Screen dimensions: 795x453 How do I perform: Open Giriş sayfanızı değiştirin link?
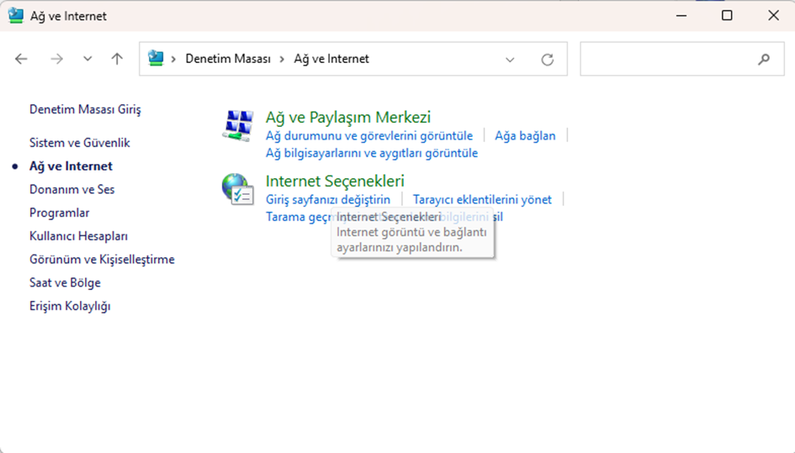pos(328,200)
